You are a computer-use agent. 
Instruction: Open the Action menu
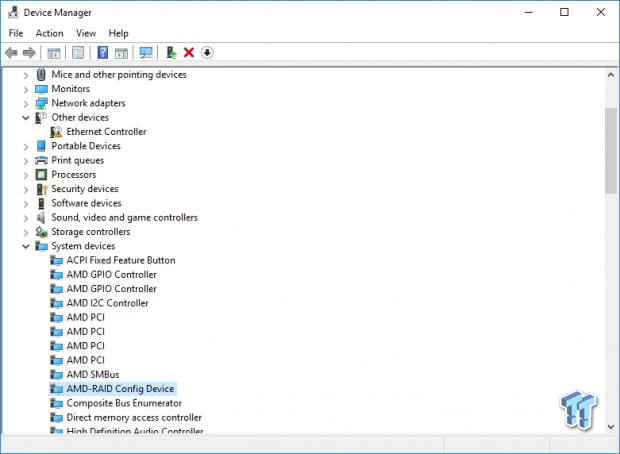coord(49,33)
